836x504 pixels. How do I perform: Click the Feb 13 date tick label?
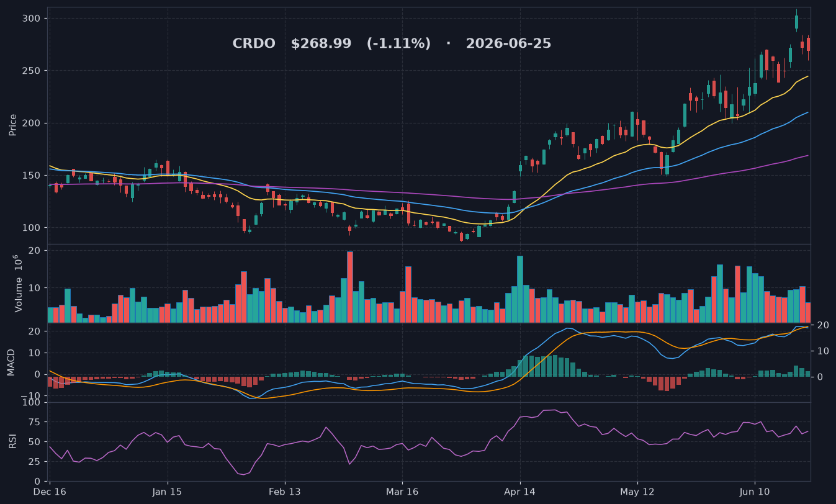(x=285, y=491)
